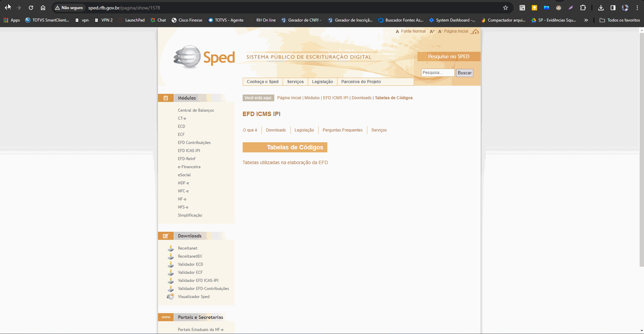Viewport: 644px width, 334px height.
Task: Switch to the O que é tab
Action: [250, 130]
